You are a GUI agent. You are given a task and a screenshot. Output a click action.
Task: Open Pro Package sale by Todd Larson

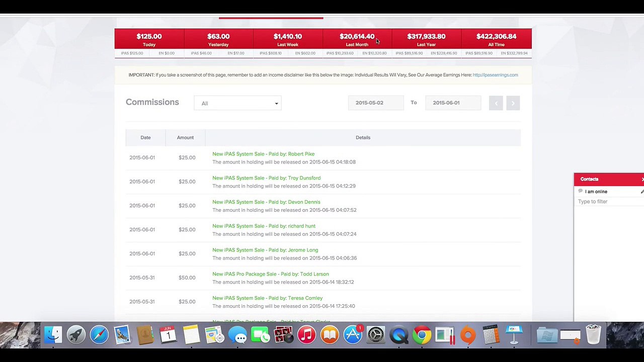pos(270,274)
